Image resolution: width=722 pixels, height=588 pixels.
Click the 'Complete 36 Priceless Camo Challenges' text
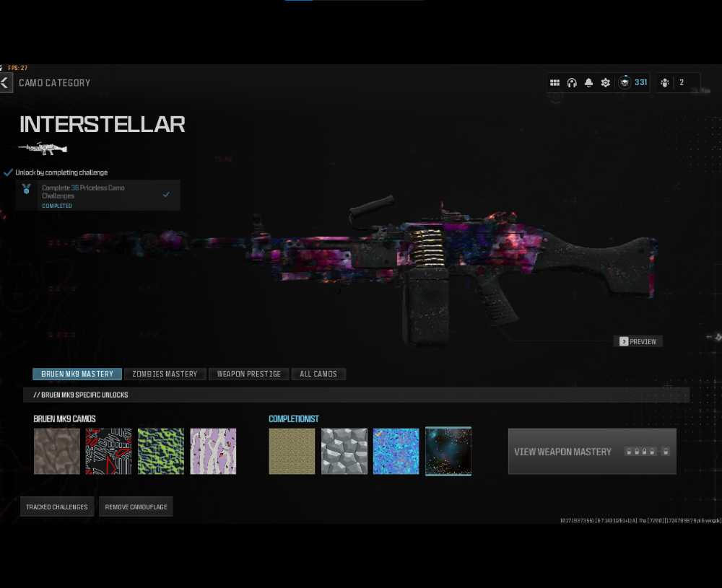tap(83, 191)
